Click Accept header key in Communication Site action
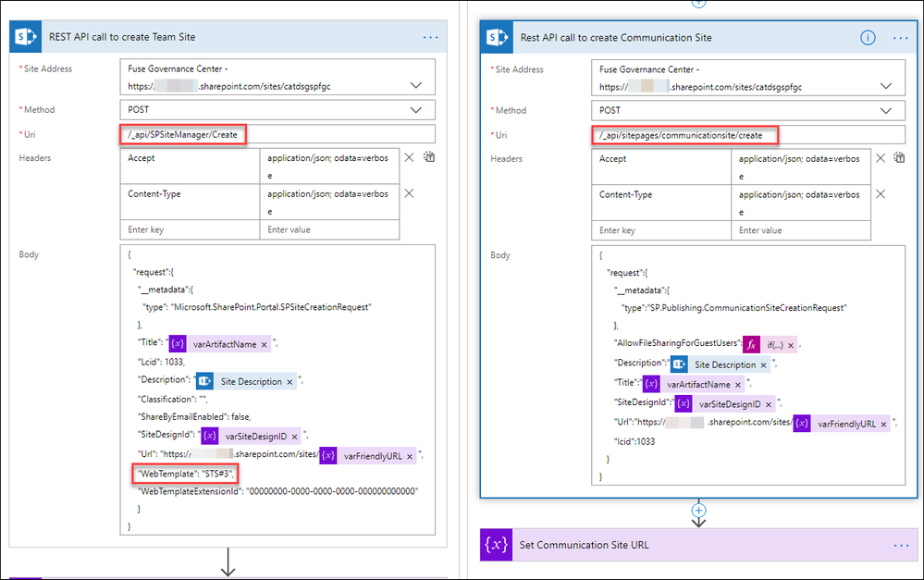924x580 pixels. click(661, 167)
